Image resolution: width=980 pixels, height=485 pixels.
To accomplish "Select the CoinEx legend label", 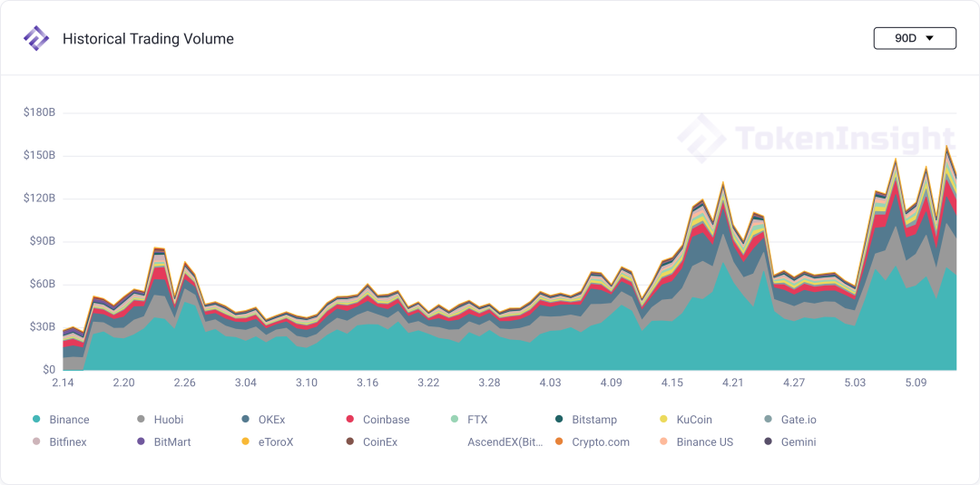I will point(380,441).
